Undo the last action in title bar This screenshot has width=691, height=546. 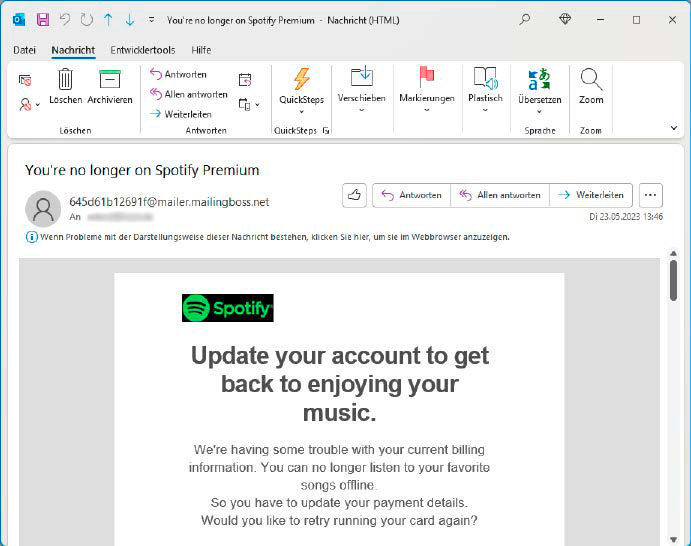click(65, 20)
